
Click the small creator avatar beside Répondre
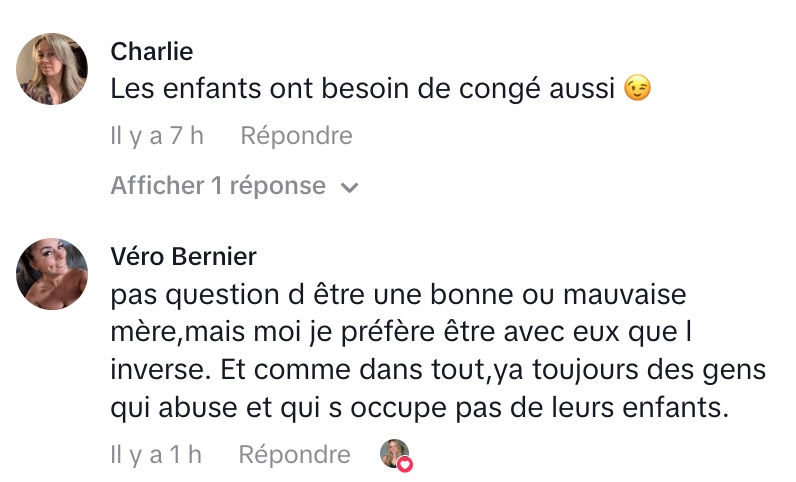pos(395,454)
